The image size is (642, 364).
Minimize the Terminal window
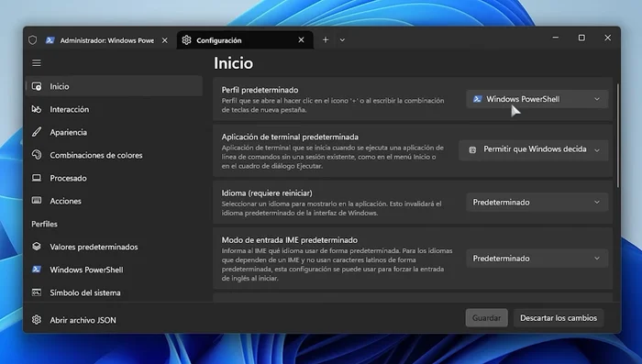(x=556, y=38)
